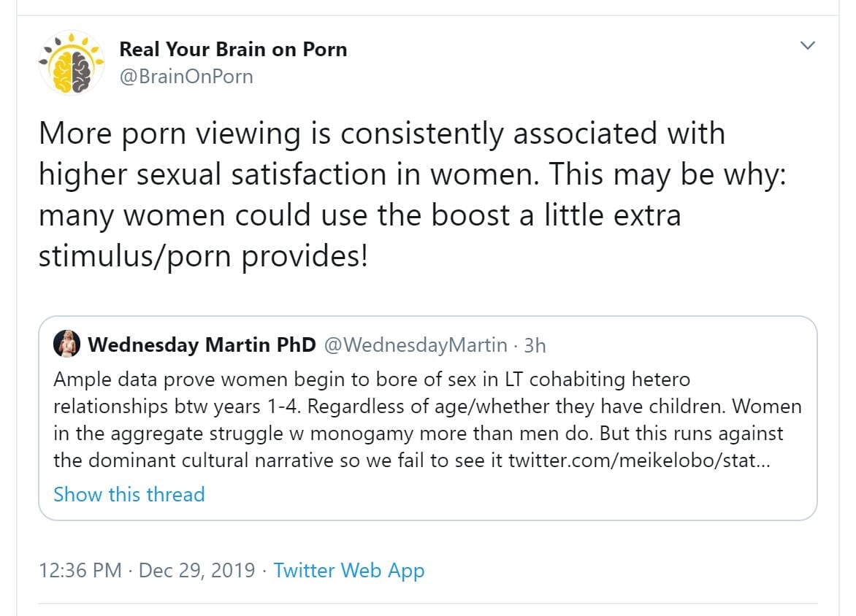
Task: Open the tweet options chevron menu
Action: (807, 46)
